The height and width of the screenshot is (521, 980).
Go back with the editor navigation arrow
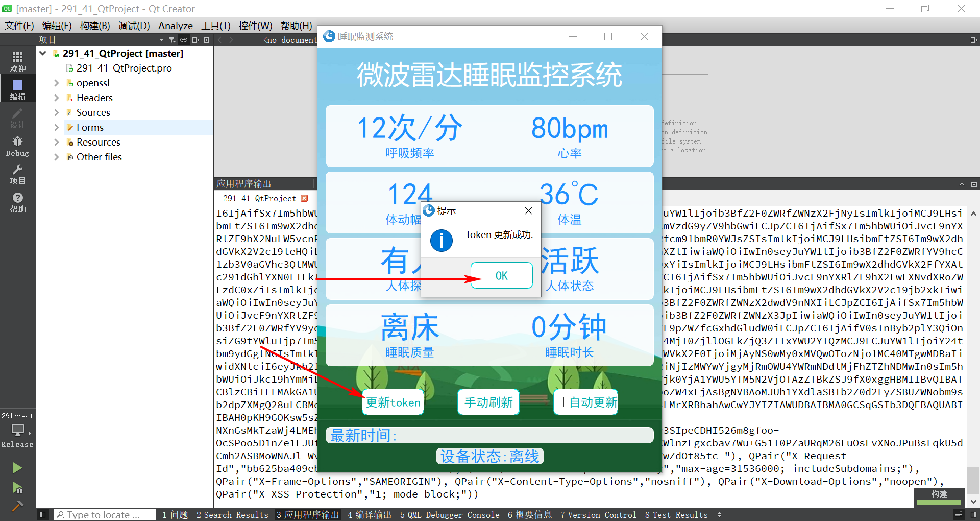(x=220, y=40)
